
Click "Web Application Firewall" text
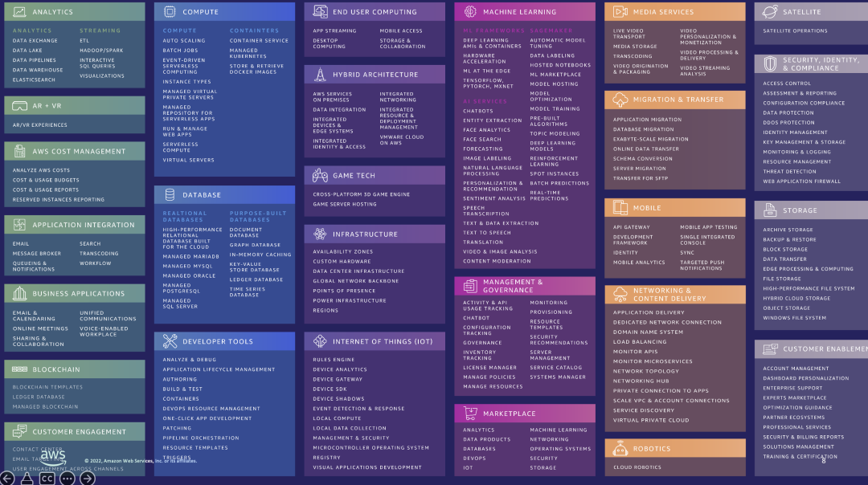[801, 181]
